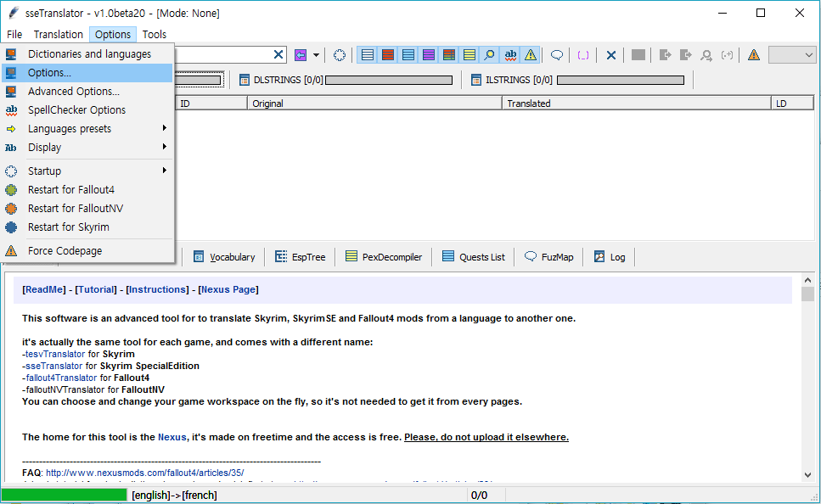Open the Translation menu
Image resolution: width=821 pixels, height=504 pixels.
[58, 34]
